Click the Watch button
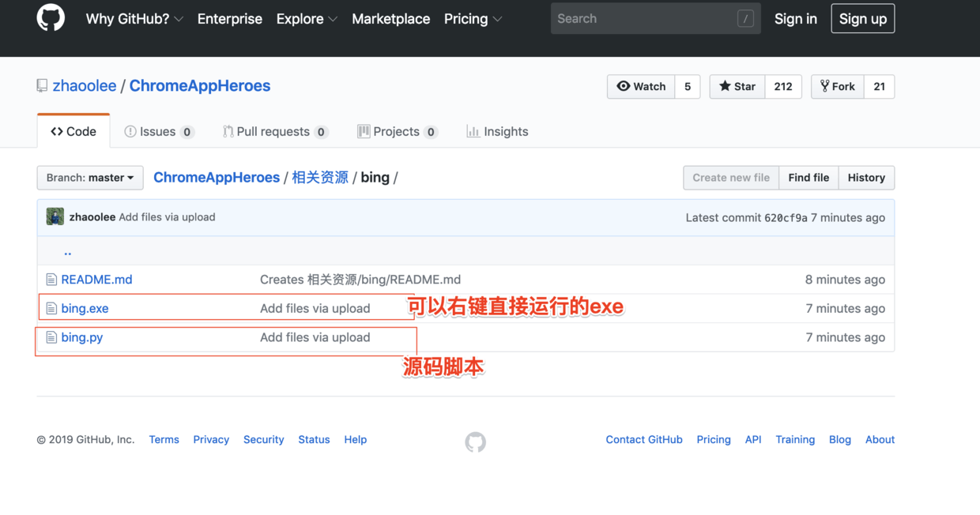 coord(641,87)
